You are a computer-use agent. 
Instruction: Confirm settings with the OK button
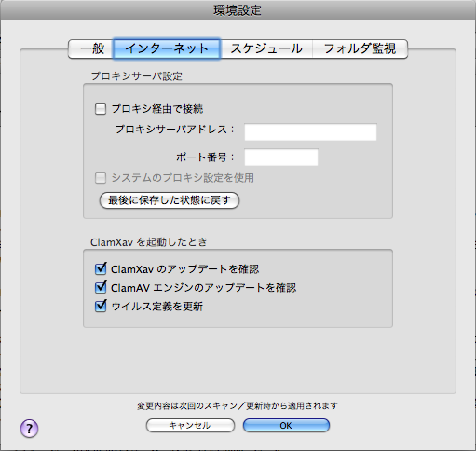click(286, 425)
